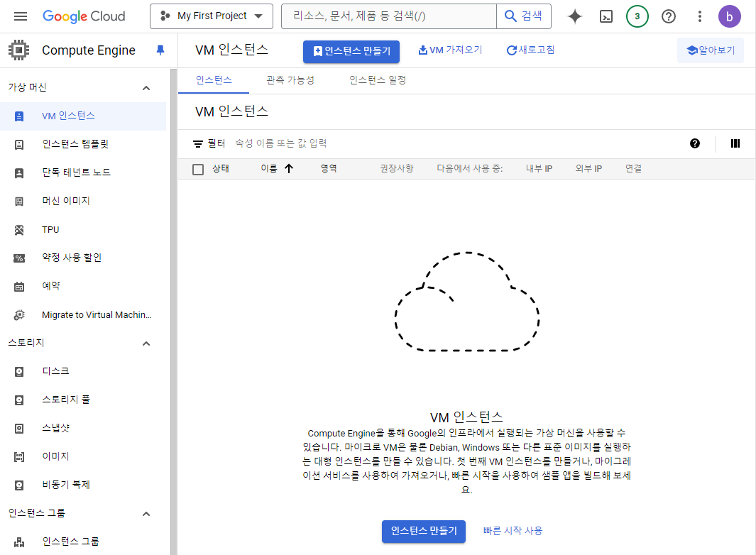Click the 영역 column header
This screenshot has width=756, height=555.
point(329,168)
